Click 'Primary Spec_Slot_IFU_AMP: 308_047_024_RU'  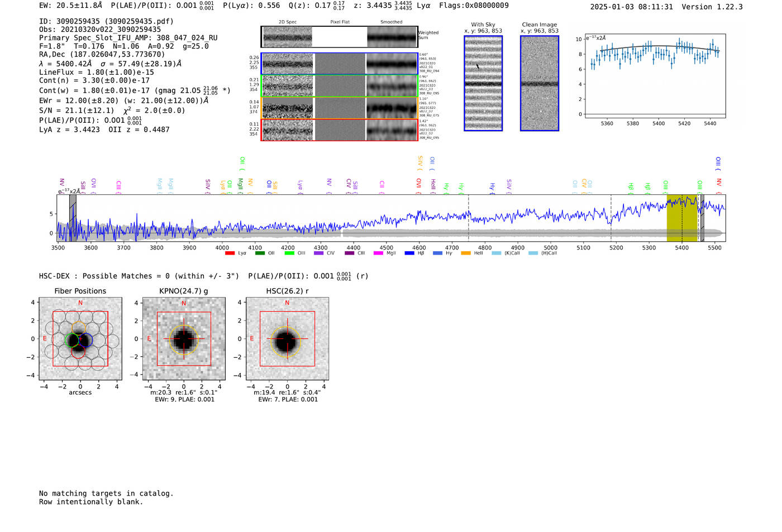tap(128, 38)
